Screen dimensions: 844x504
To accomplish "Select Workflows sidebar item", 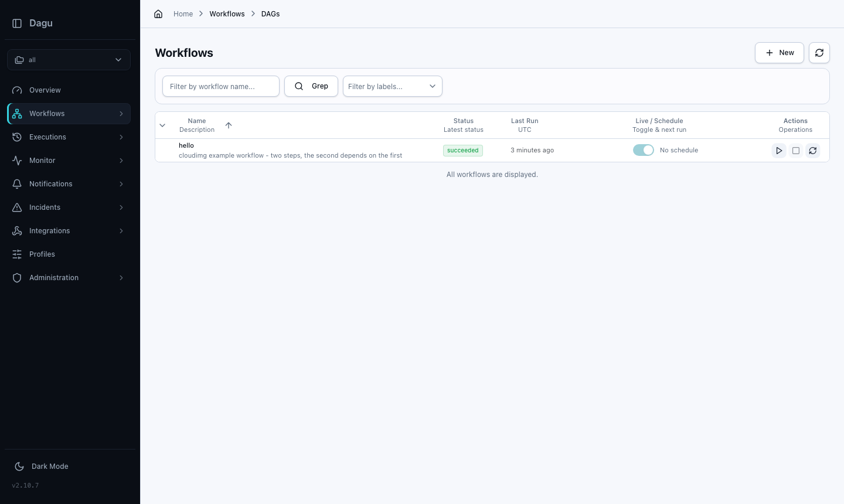I will tap(69, 114).
